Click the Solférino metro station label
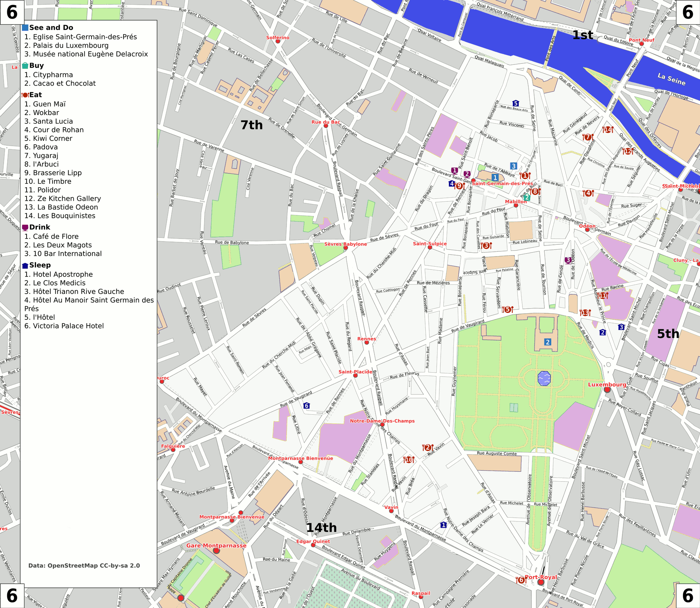The height and width of the screenshot is (608, 700). (x=278, y=38)
